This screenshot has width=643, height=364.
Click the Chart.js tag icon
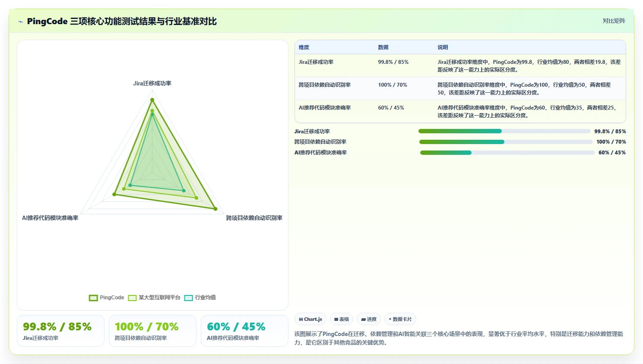(301, 320)
